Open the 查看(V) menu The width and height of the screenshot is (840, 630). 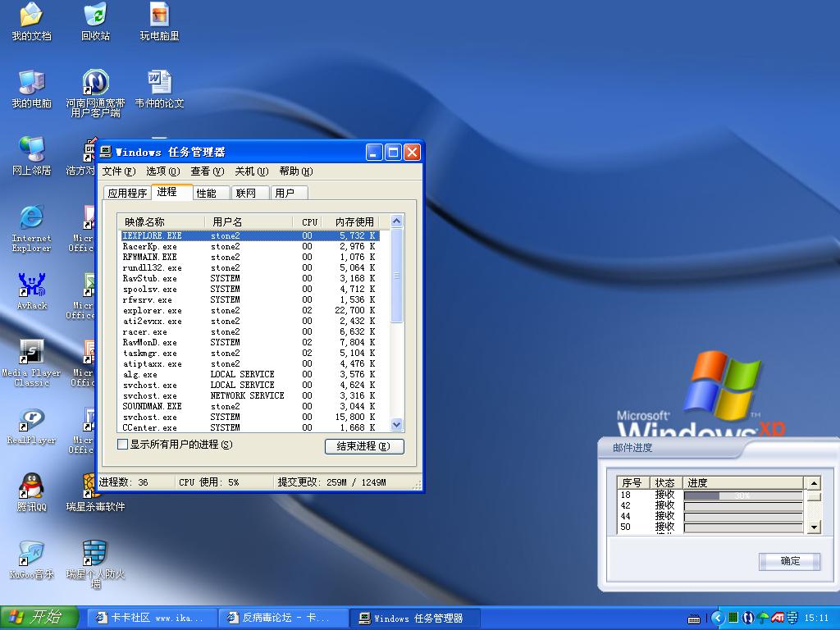207,171
